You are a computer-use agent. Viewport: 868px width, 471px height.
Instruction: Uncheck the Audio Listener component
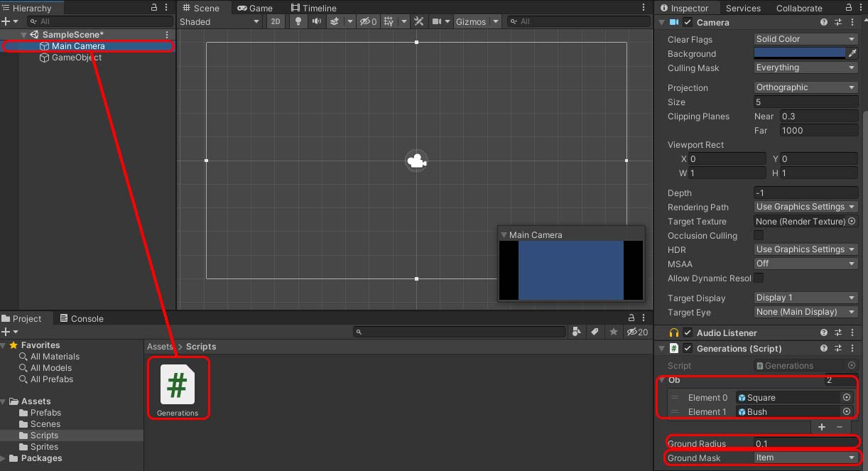[688, 332]
